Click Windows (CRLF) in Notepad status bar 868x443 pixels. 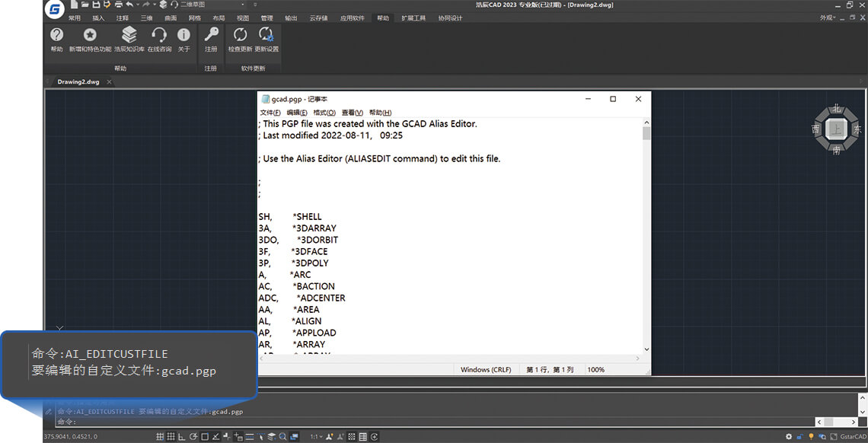click(486, 369)
